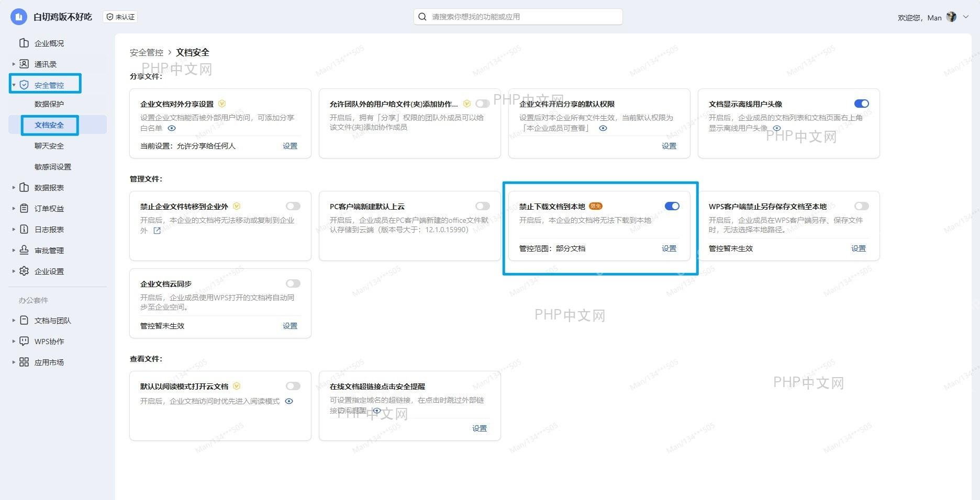980x500 pixels.
Task: Click 设置 link in 企业文档对外分享设置 card
Action: [290, 146]
